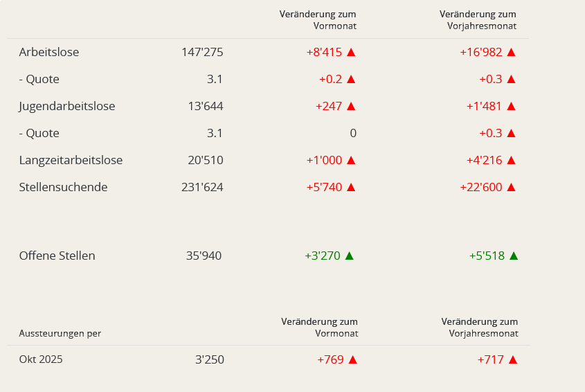The image size is (585, 392).
Task: Select the Stellensuchende value 231'624
Action: [201, 187]
